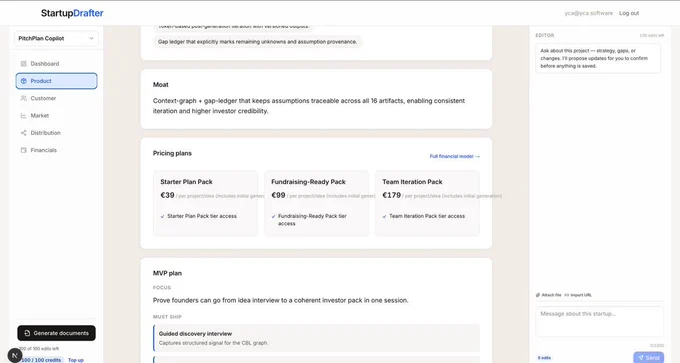Click the round N logo badge
Image resolution: width=680 pixels, height=363 pixels.
pos(15,356)
